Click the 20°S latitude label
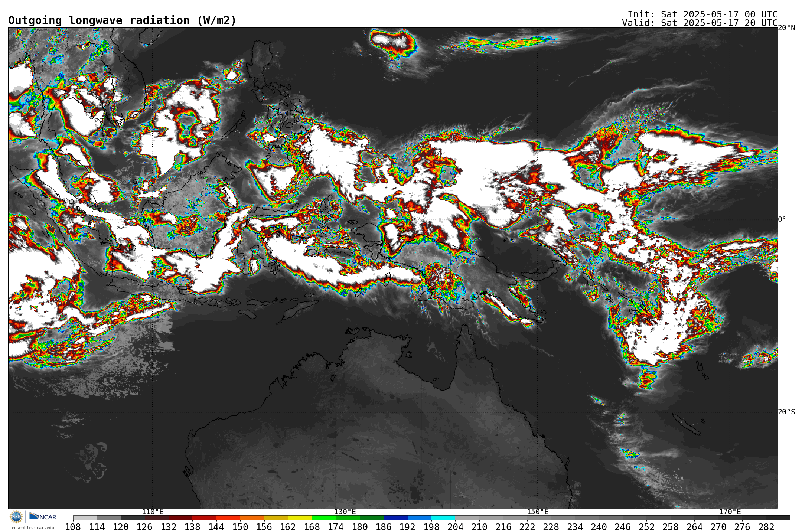The height and width of the screenshot is (532, 802). click(786, 412)
